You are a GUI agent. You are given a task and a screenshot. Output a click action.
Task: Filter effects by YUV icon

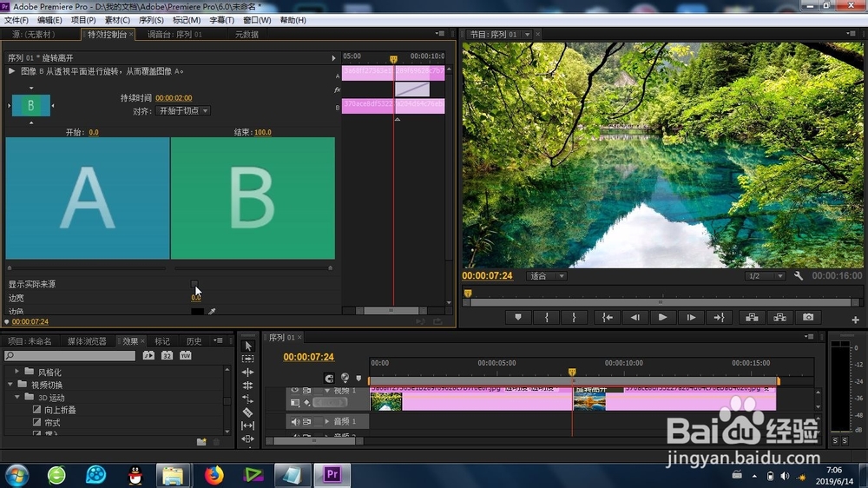186,356
